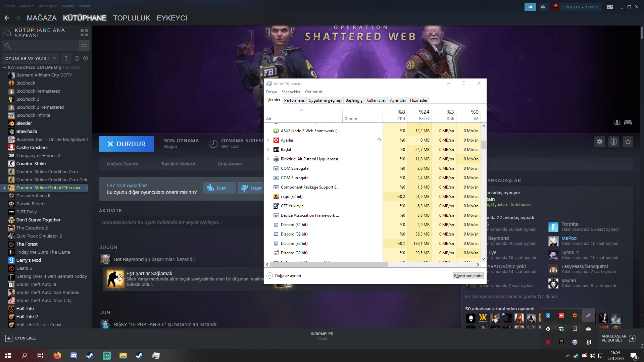Click the library search field

pyautogui.click(x=40, y=46)
